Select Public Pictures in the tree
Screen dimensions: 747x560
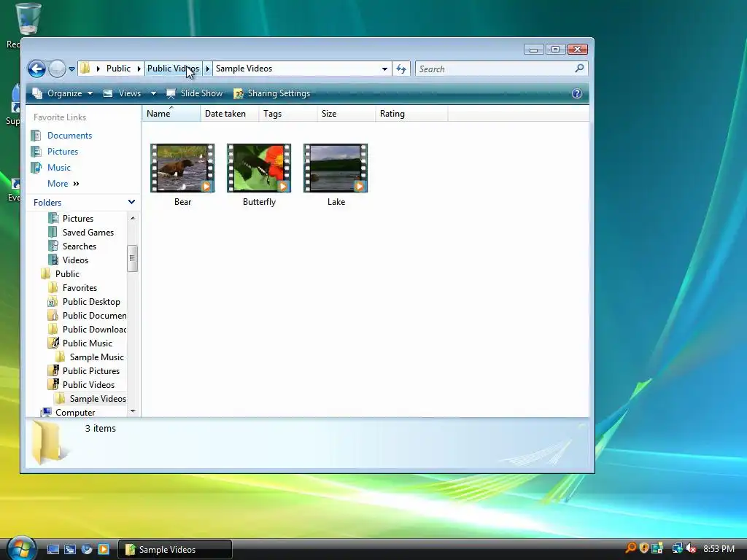(91, 370)
